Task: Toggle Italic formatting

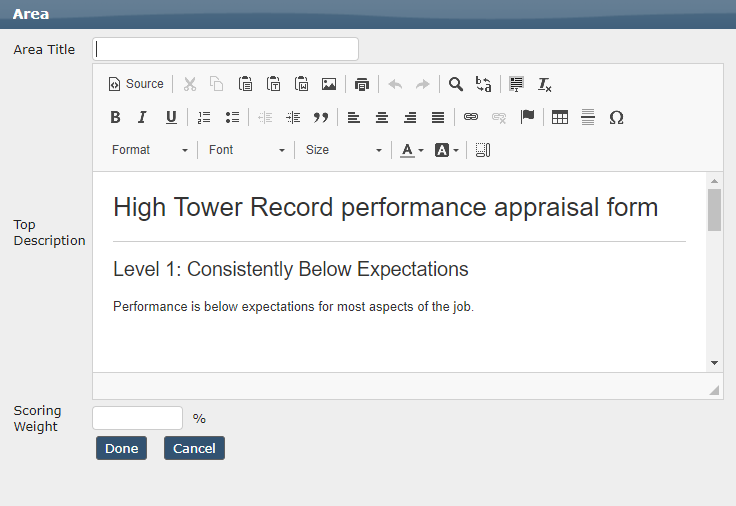Action: [x=143, y=117]
